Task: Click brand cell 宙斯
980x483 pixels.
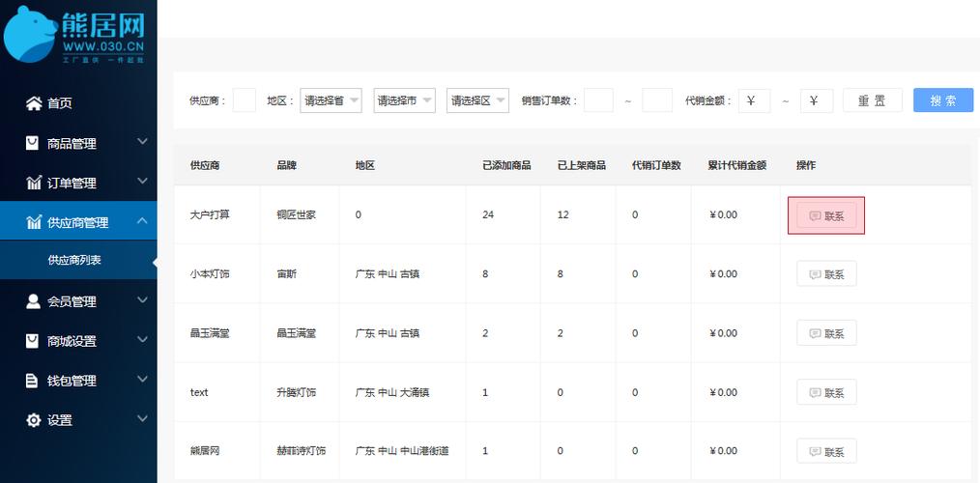Action: point(286,273)
